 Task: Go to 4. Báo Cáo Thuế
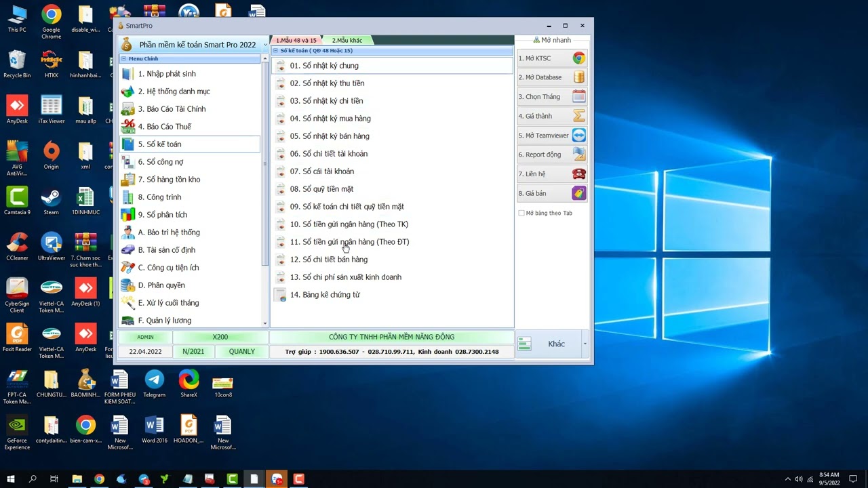[190, 127]
